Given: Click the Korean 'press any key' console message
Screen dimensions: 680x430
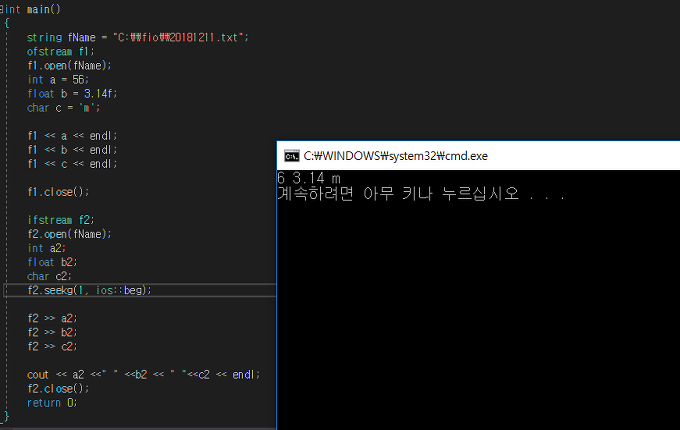Looking at the screenshot, I should point(421,193).
